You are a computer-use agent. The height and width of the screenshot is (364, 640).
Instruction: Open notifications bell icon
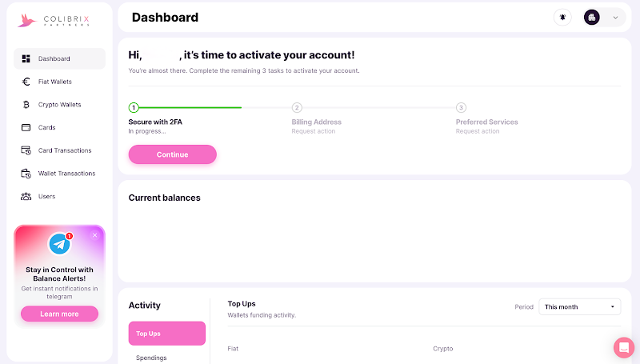click(x=562, y=17)
